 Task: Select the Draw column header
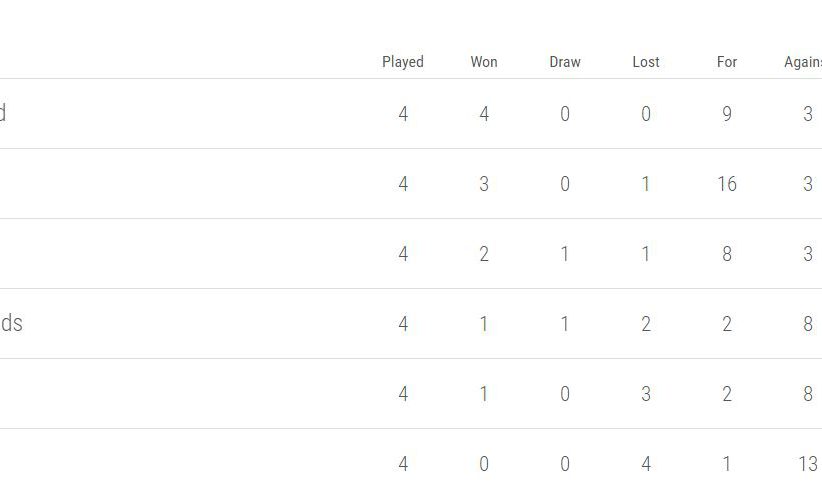[565, 62]
